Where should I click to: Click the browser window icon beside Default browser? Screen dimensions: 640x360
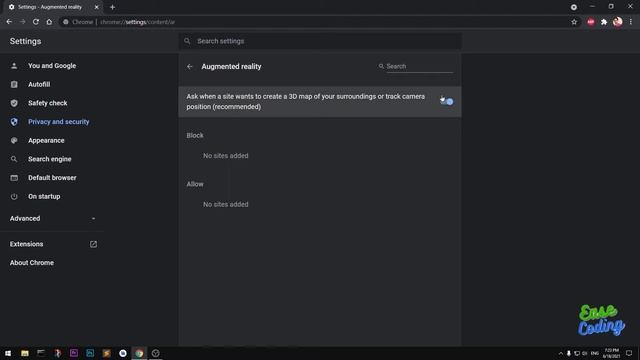[x=14, y=178]
